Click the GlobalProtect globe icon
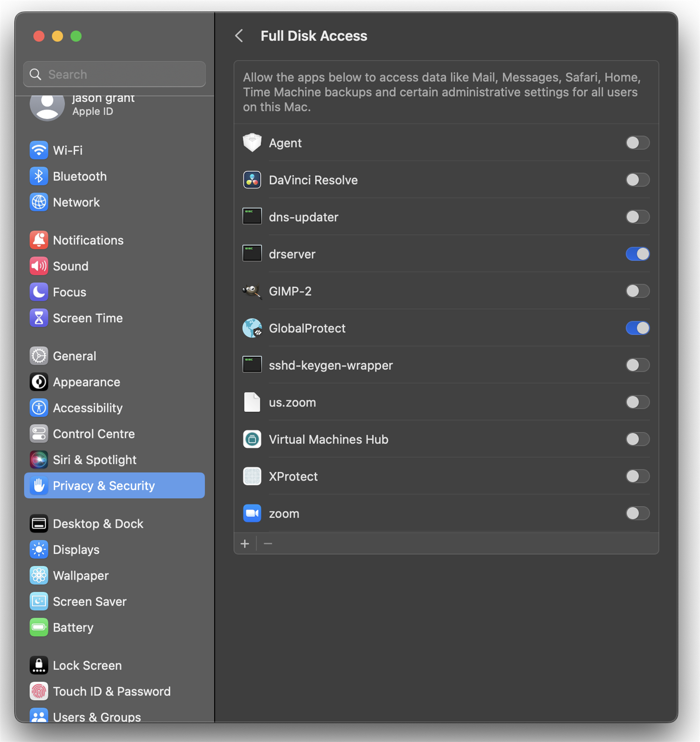 coord(252,328)
